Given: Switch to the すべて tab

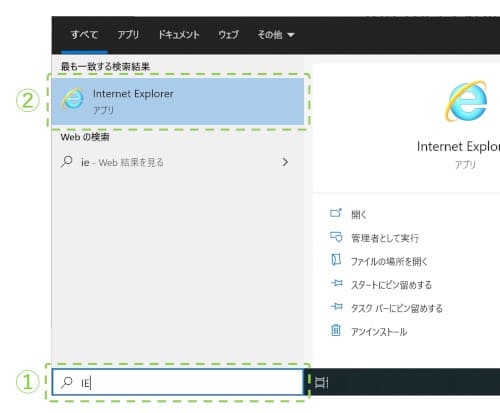Looking at the screenshot, I should 84,35.
